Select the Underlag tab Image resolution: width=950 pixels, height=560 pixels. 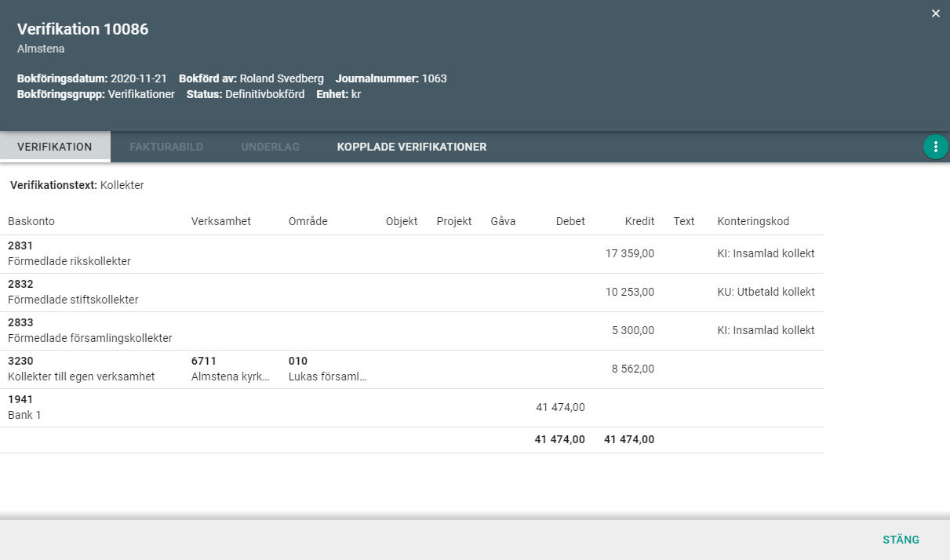271,147
